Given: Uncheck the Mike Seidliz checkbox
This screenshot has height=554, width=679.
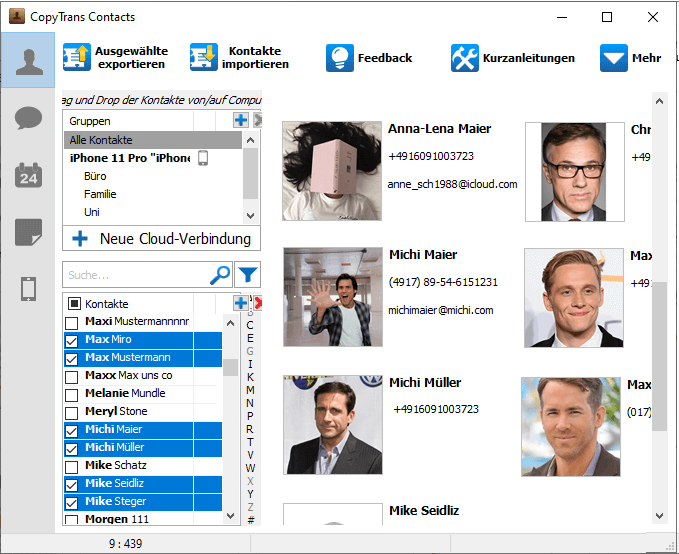Looking at the screenshot, I should pyautogui.click(x=71, y=485).
